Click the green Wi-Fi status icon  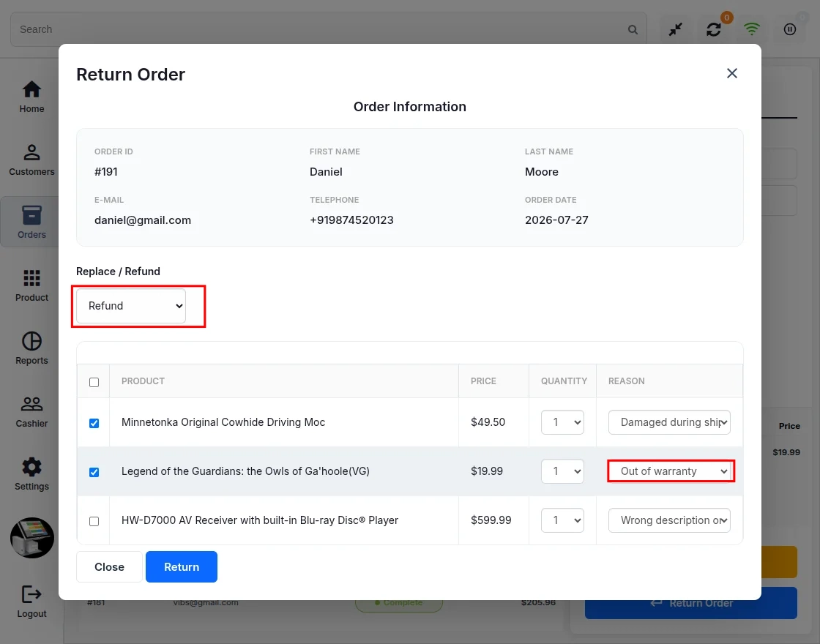[x=751, y=29]
